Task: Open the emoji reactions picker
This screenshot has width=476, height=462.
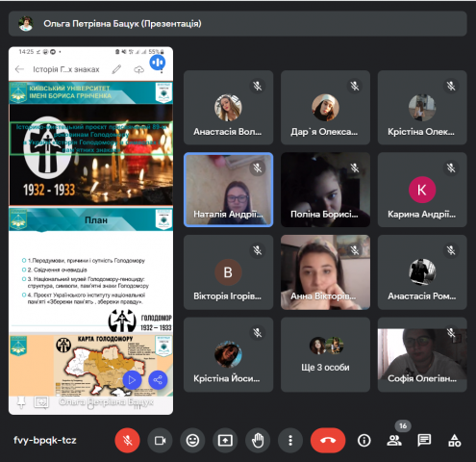Action: point(192,440)
